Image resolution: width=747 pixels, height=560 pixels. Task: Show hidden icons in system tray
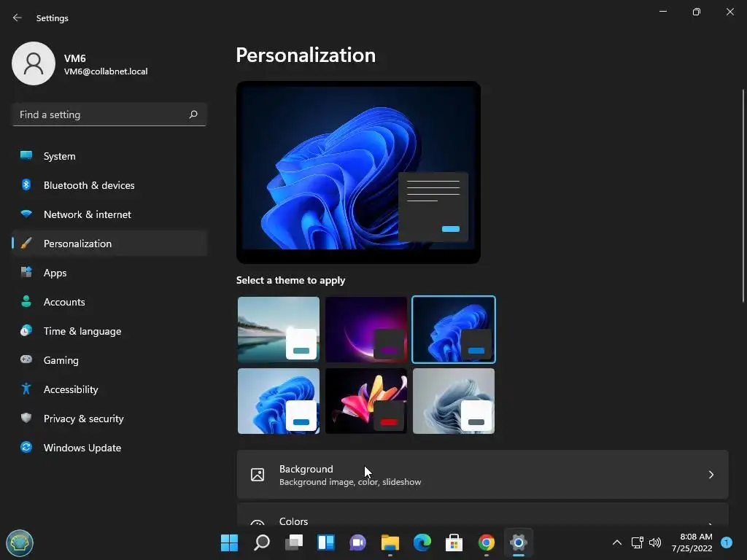point(617,542)
